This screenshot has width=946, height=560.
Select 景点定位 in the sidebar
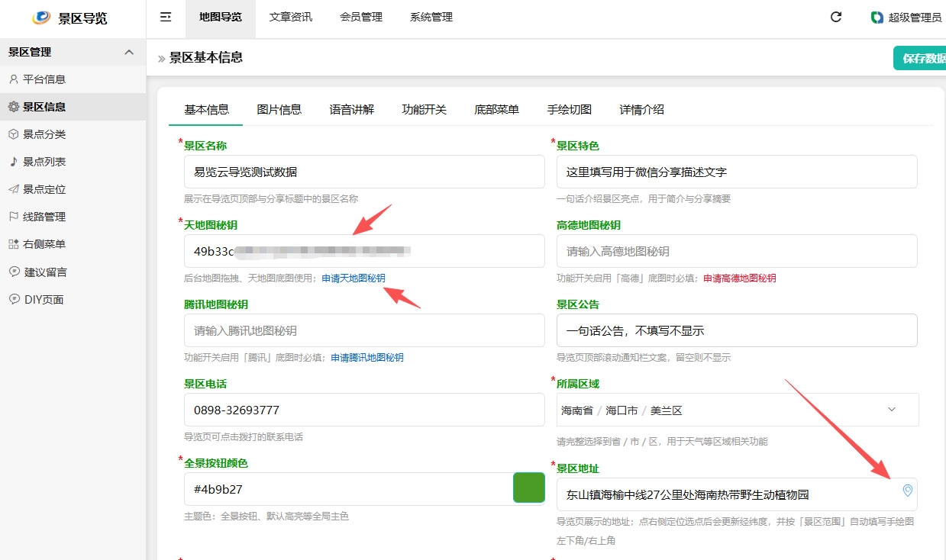pyautogui.click(x=73, y=189)
